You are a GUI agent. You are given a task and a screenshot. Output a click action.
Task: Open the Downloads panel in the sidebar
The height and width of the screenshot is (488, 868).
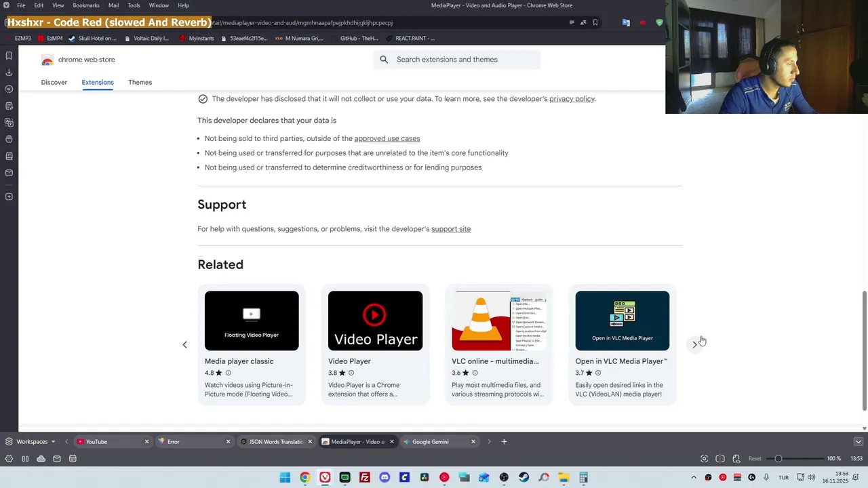9,72
